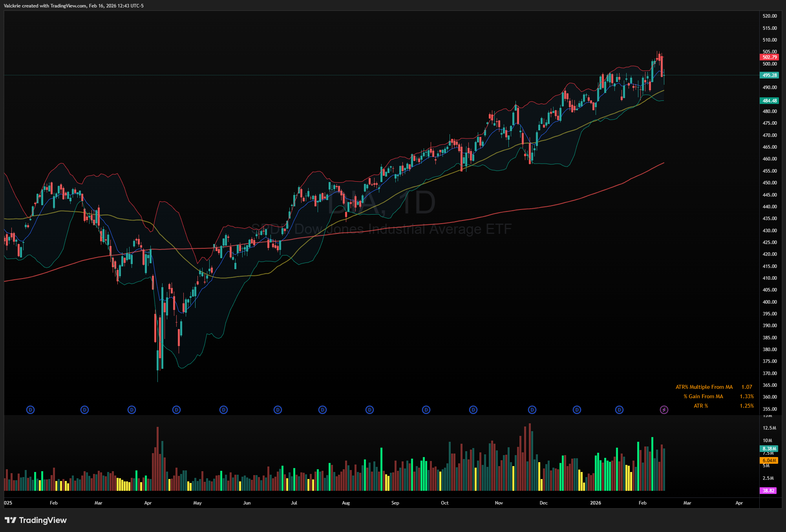Click dividend marker between May and Jun
Screen dimensions: 786x532
point(223,410)
